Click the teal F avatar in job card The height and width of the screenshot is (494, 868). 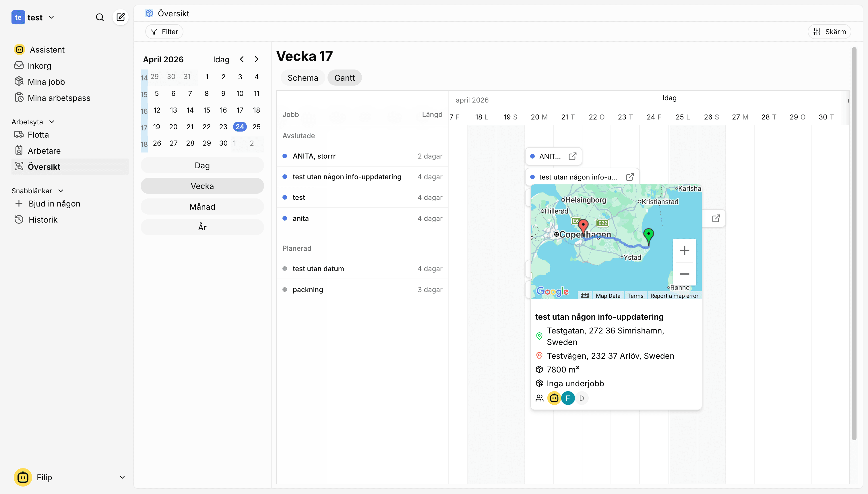click(x=568, y=398)
